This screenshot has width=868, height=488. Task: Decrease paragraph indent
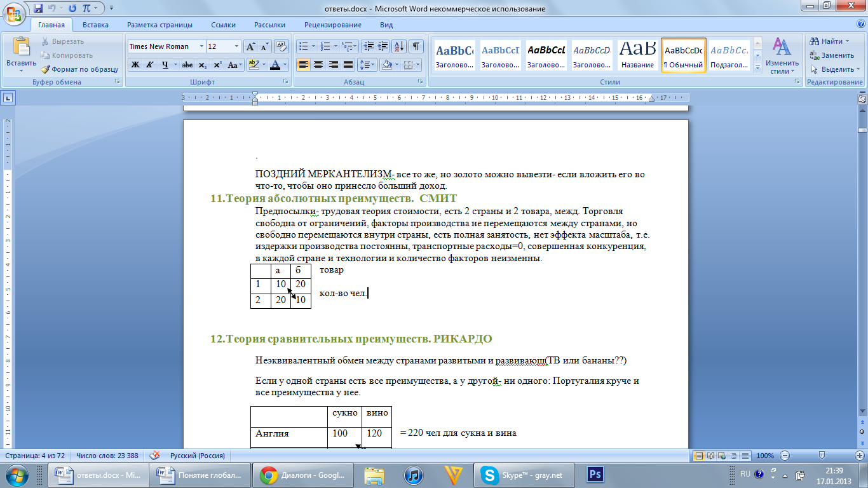click(369, 46)
